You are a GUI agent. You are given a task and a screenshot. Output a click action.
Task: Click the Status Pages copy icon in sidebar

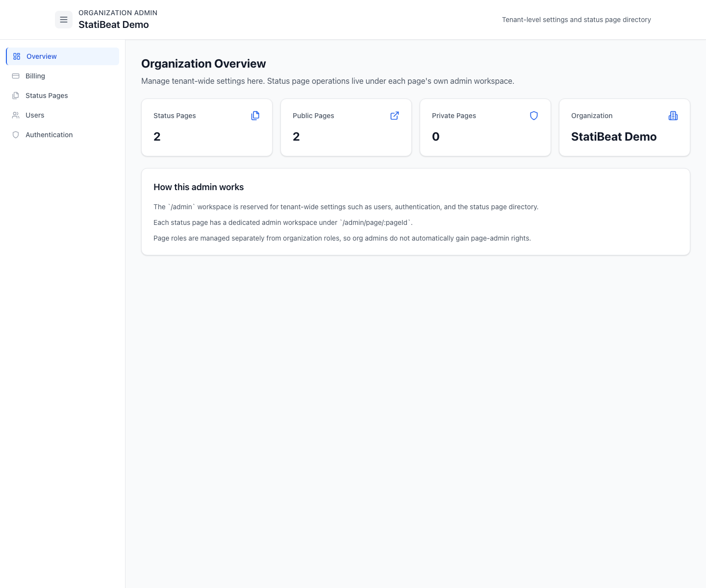(16, 95)
